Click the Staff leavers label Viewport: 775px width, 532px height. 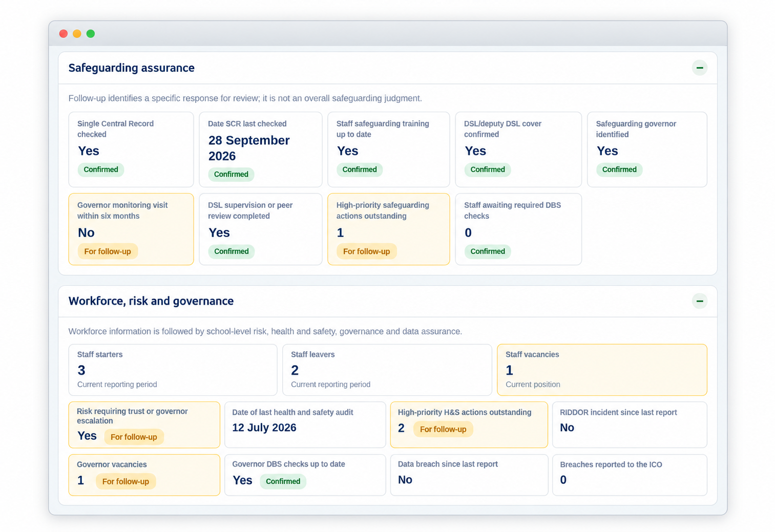[312, 354]
